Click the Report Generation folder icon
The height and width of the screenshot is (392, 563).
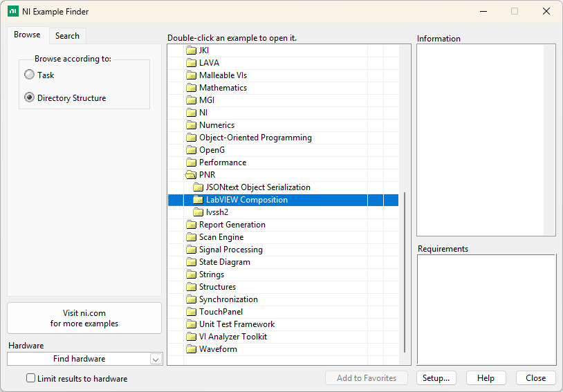(191, 225)
